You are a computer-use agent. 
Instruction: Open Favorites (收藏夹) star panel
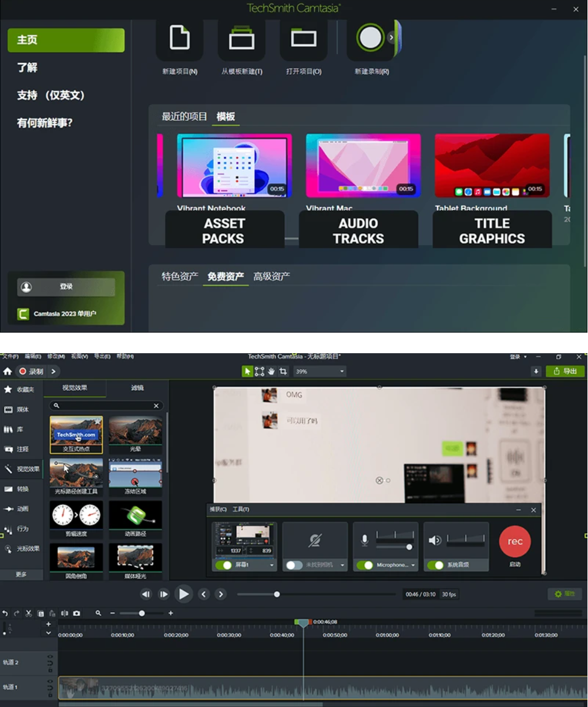tap(22, 390)
